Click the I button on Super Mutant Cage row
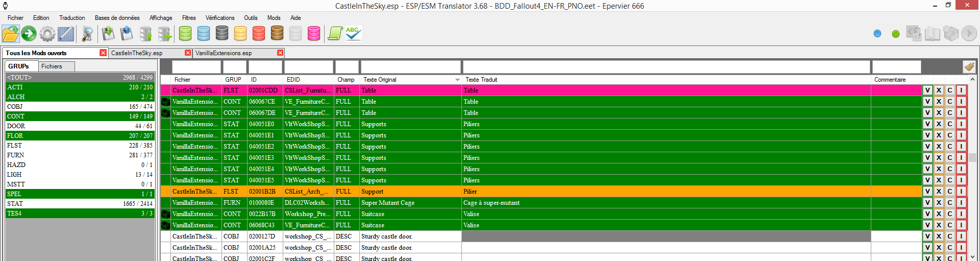 pos(961,203)
